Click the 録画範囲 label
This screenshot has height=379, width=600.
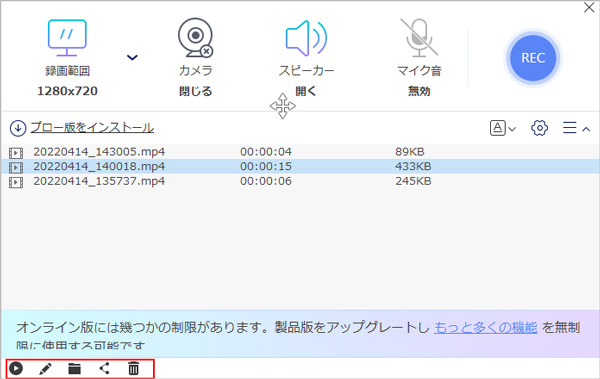pos(67,71)
